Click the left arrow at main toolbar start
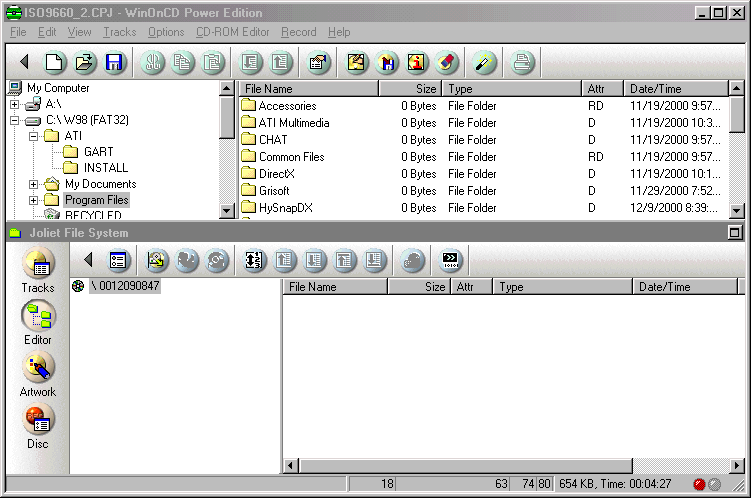 24,62
